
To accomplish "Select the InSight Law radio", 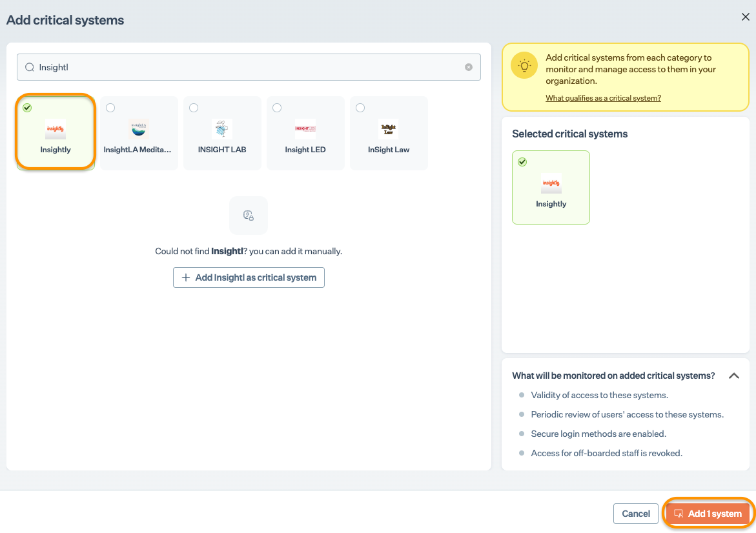I will [x=360, y=108].
